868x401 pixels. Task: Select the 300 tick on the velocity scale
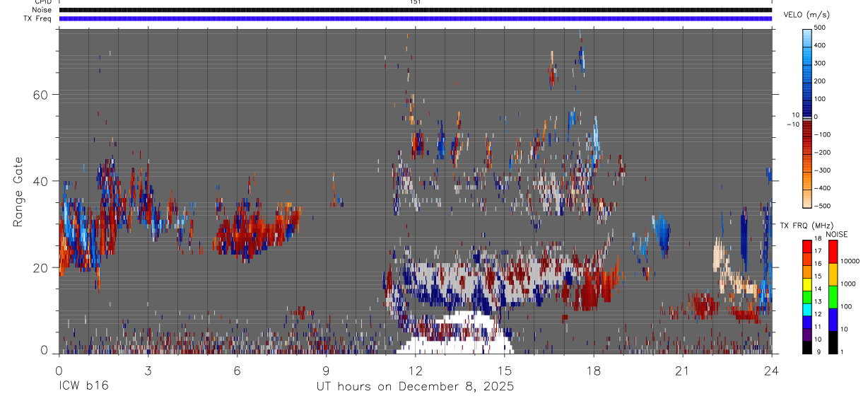(821, 63)
